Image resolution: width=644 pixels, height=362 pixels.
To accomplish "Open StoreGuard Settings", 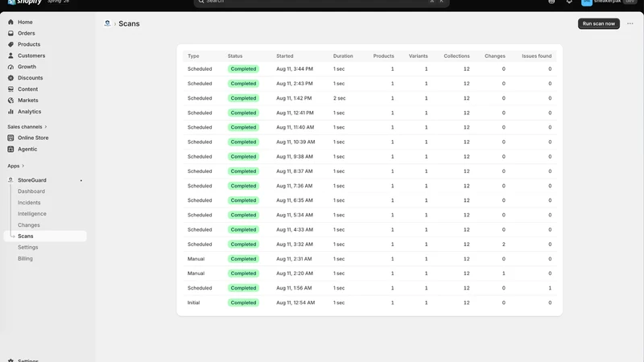I will coord(28,247).
